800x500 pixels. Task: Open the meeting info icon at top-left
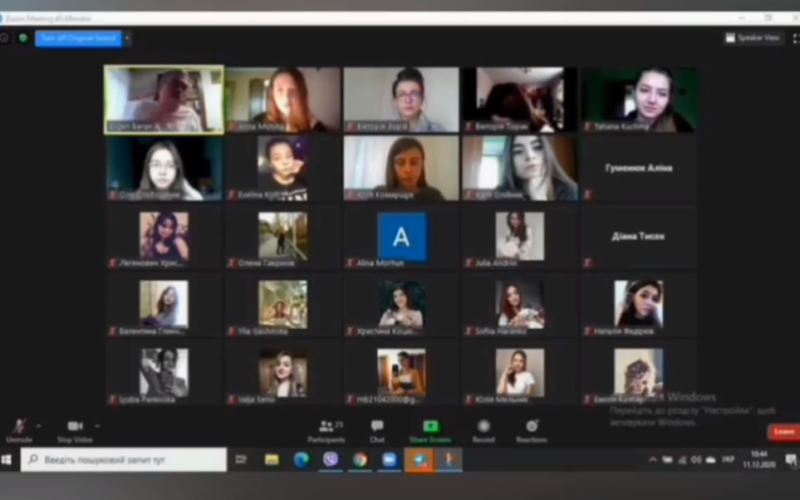point(5,38)
